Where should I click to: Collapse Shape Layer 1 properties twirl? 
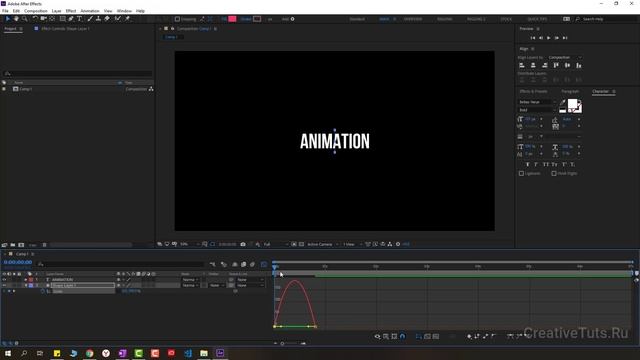(26, 285)
